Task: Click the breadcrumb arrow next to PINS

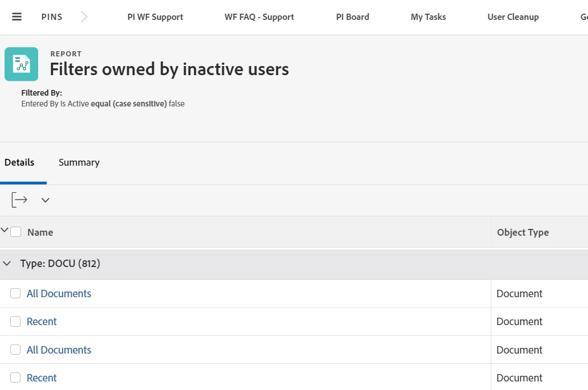Action: pos(84,17)
